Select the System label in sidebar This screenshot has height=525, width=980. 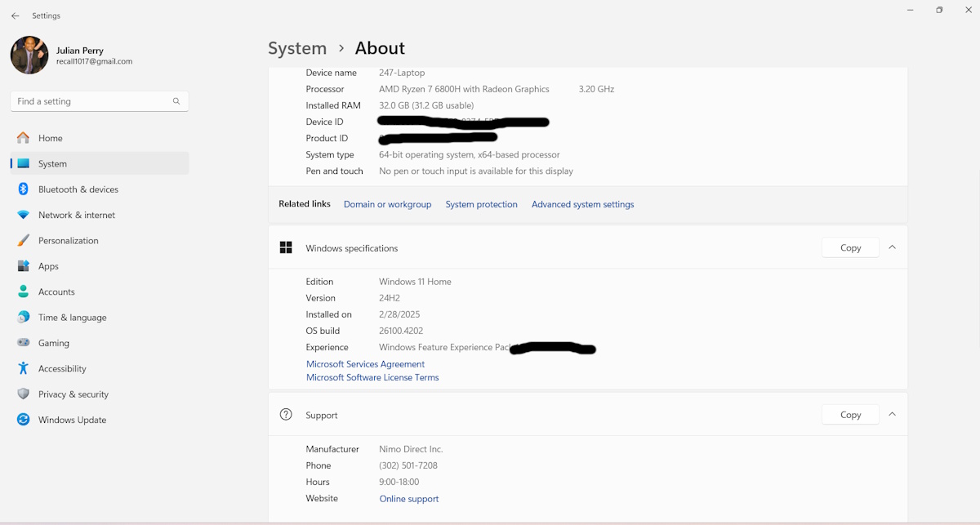click(52, 164)
